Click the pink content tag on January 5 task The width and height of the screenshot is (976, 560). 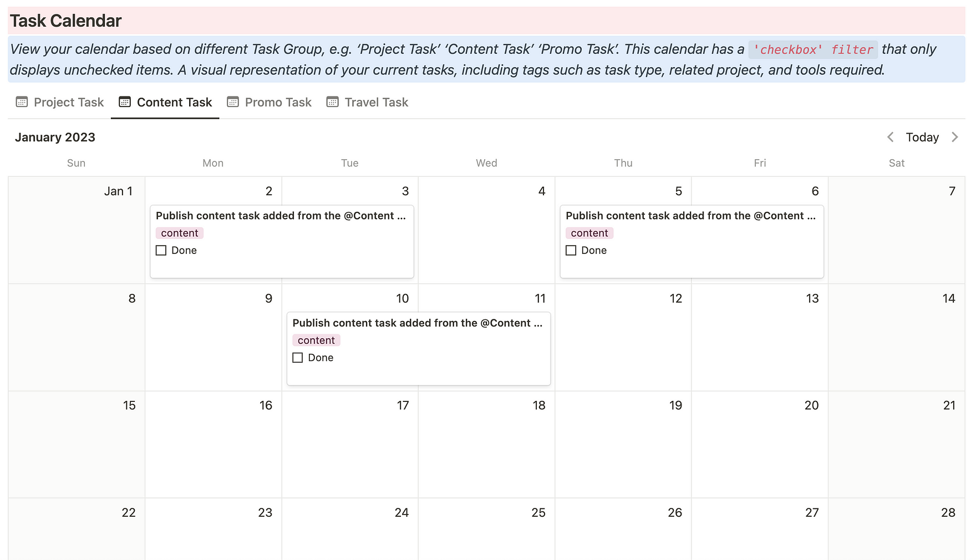(x=589, y=233)
